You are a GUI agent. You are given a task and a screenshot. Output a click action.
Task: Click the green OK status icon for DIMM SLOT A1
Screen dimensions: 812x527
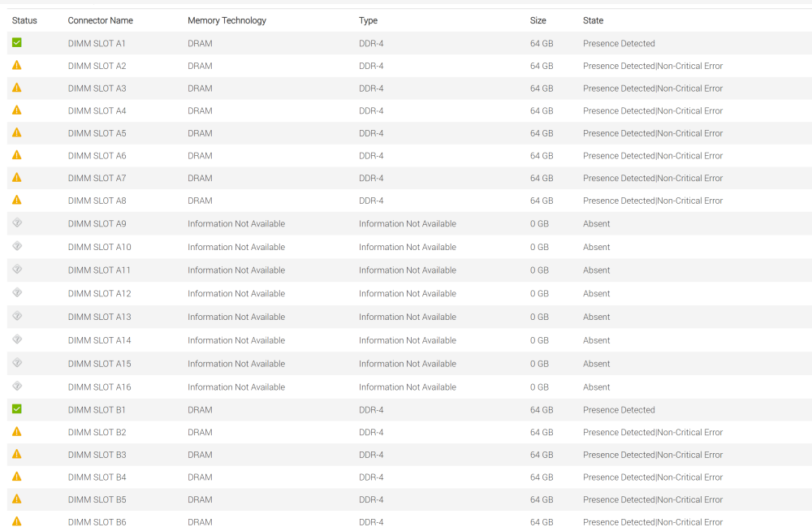16,42
